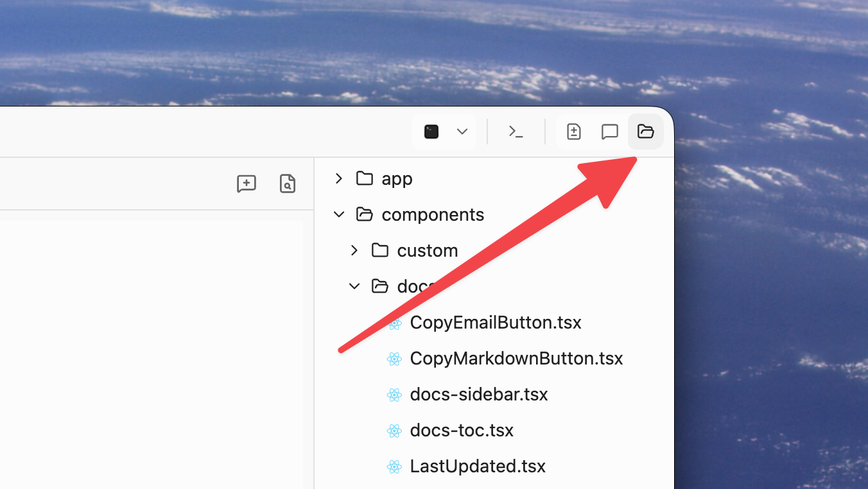Image resolution: width=868 pixels, height=489 pixels.
Task: Click the app folder icon
Action: 365,178
